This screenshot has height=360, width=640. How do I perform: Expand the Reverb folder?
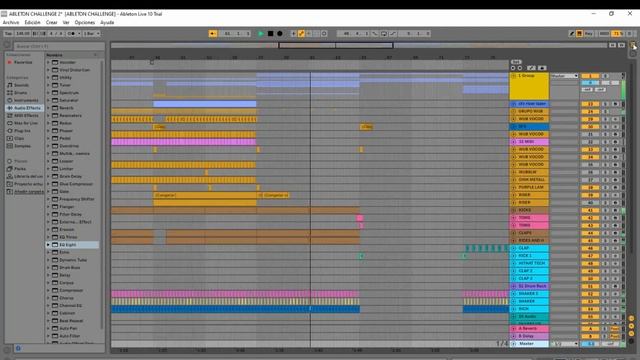tap(48, 108)
